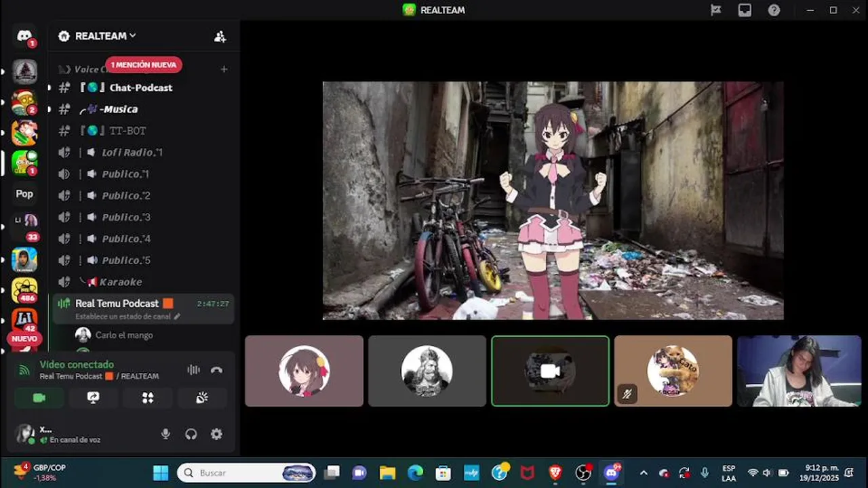Toggle deafen headphones in user panel
868x488 pixels.
click(x=191, y=434)
